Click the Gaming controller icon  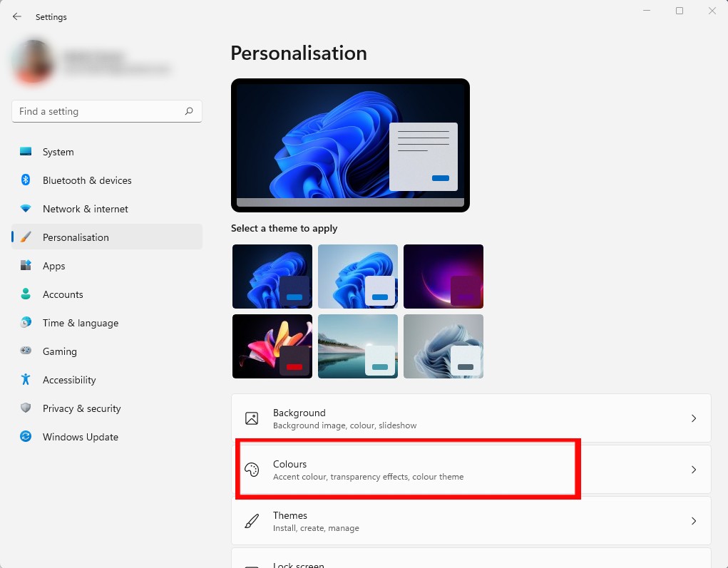coord(26,351)
